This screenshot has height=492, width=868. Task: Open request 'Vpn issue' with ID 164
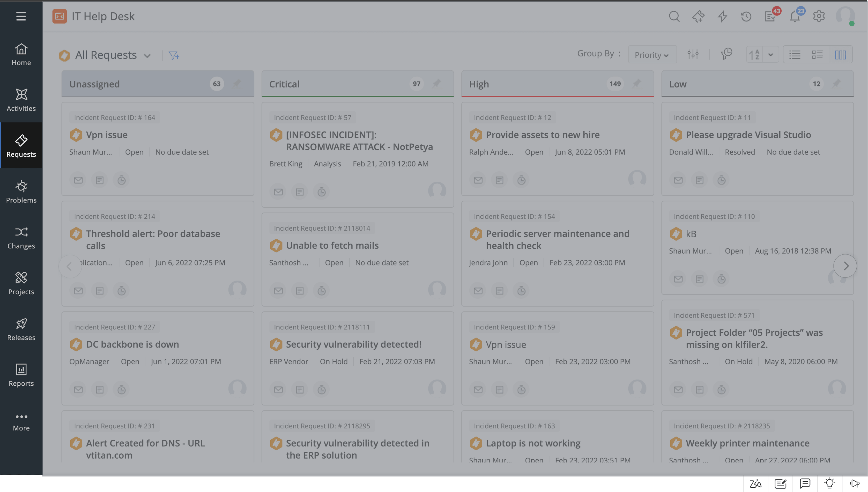click(106, 135)
